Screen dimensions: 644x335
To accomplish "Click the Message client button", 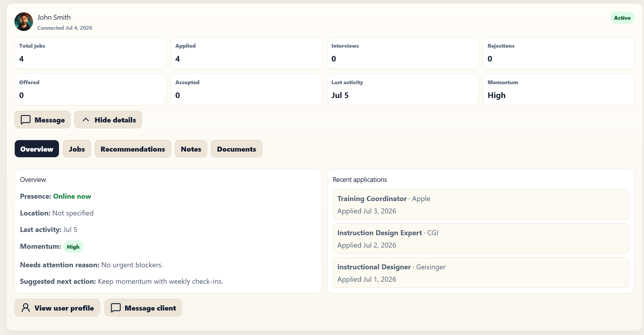I will click(x=143, y=308).
